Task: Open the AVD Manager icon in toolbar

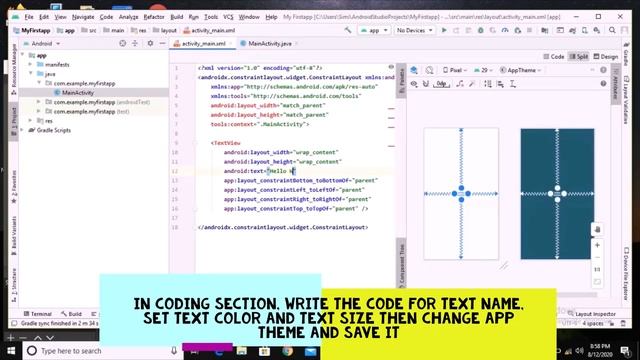Action: point(584,30)
